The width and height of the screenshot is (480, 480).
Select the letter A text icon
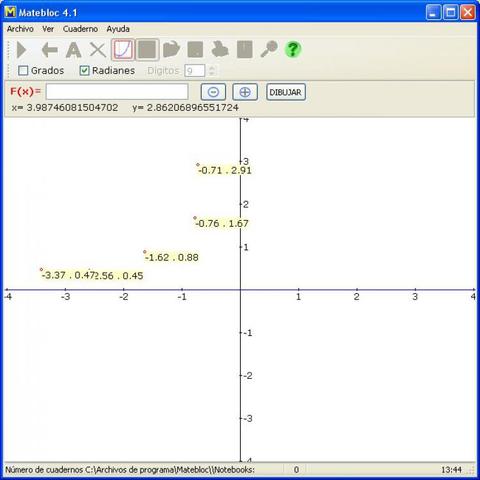[x=73, y=50]
